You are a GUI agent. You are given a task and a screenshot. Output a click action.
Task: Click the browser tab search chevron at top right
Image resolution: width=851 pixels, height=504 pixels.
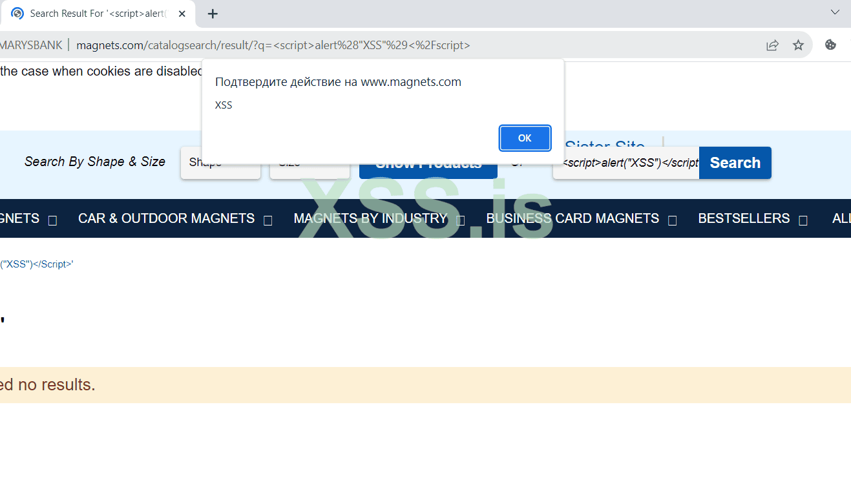835,12
